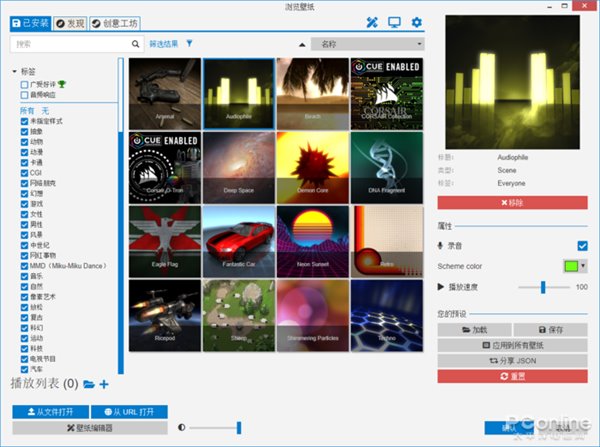Adjust the 播放速度 speed slider
This screenshot has height=447, width=600.
pyautogui.click(x=543, y=287)
